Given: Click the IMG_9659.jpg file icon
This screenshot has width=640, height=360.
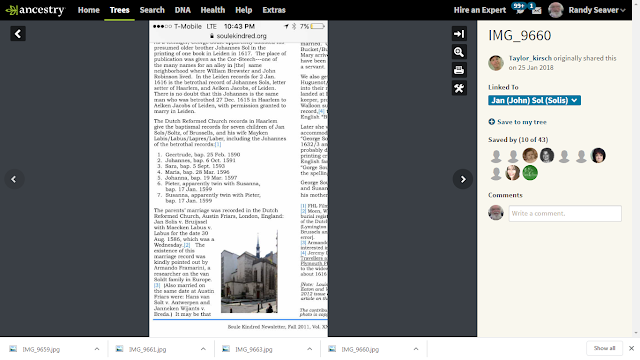Looking at the screenshot, I should 13,349.
